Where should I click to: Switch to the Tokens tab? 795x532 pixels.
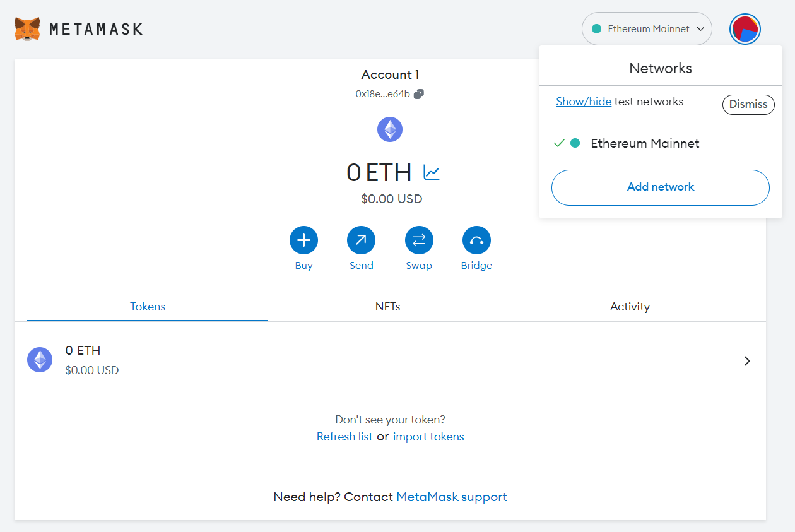tap(148, 307)
